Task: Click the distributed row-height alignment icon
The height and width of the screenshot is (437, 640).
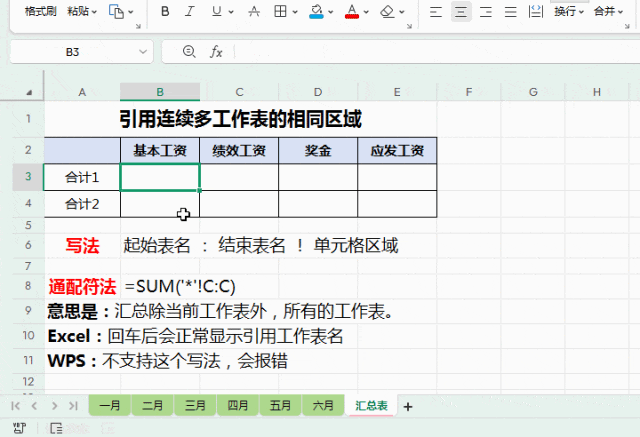Action: (536, 11)
